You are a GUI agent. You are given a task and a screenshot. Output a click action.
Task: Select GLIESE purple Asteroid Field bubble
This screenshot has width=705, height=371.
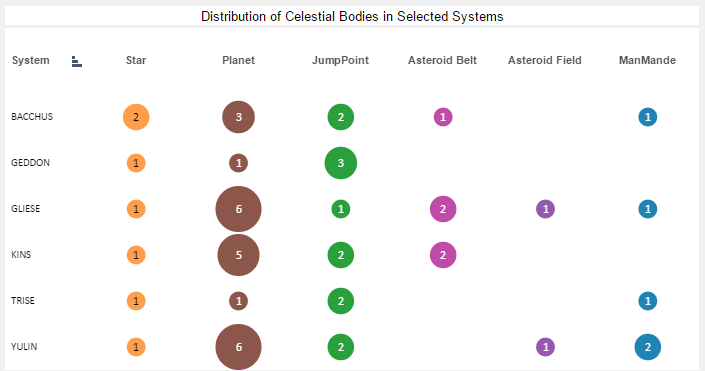(x=545, y=209)
